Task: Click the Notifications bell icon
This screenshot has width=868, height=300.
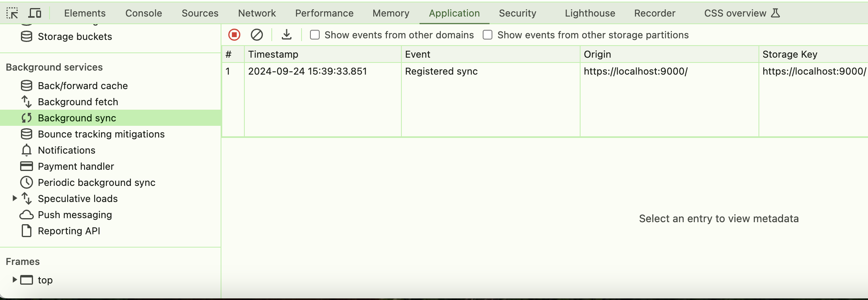Action: coord(27,150)
